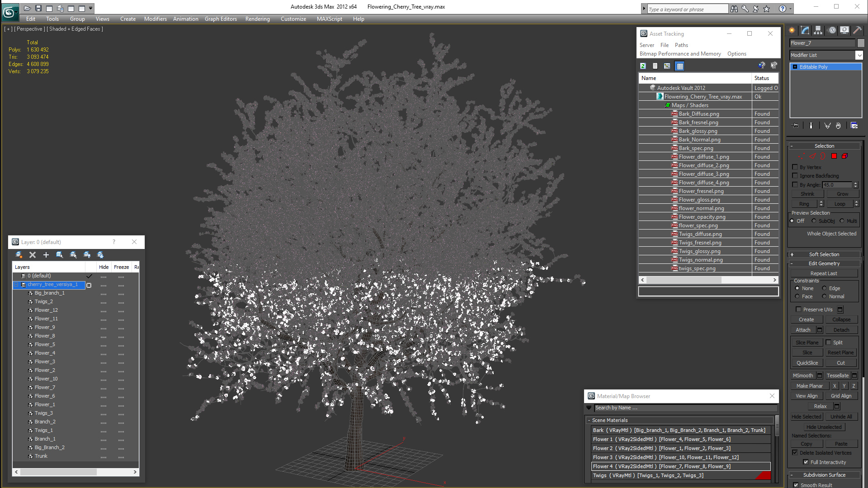Open the Utilities hammer panel tab
The width and height of the screenshot is (868, 488).
tap(857, 30)
